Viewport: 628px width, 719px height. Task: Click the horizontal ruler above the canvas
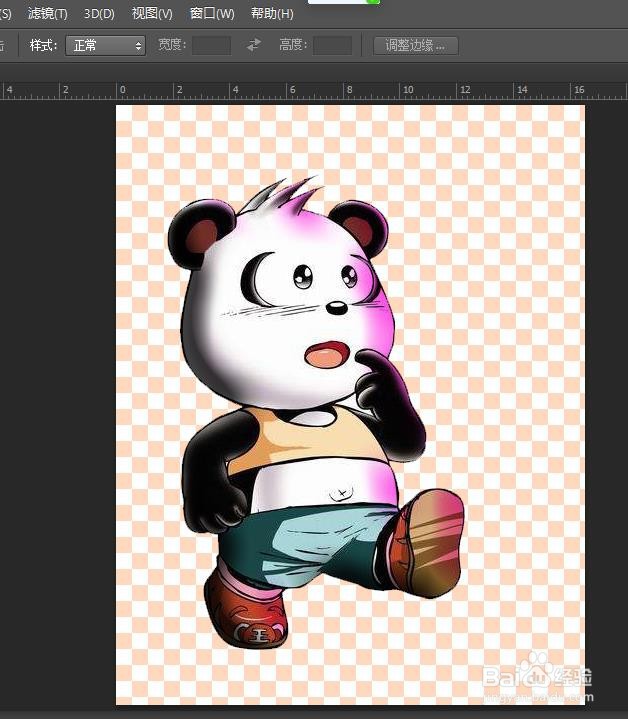click(x=314, y=90)
